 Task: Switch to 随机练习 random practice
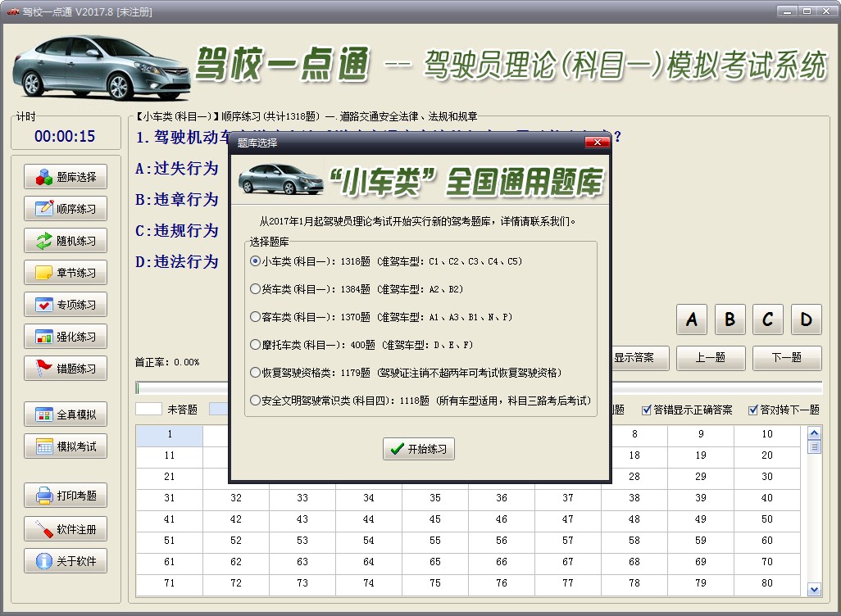click(66, 240)
